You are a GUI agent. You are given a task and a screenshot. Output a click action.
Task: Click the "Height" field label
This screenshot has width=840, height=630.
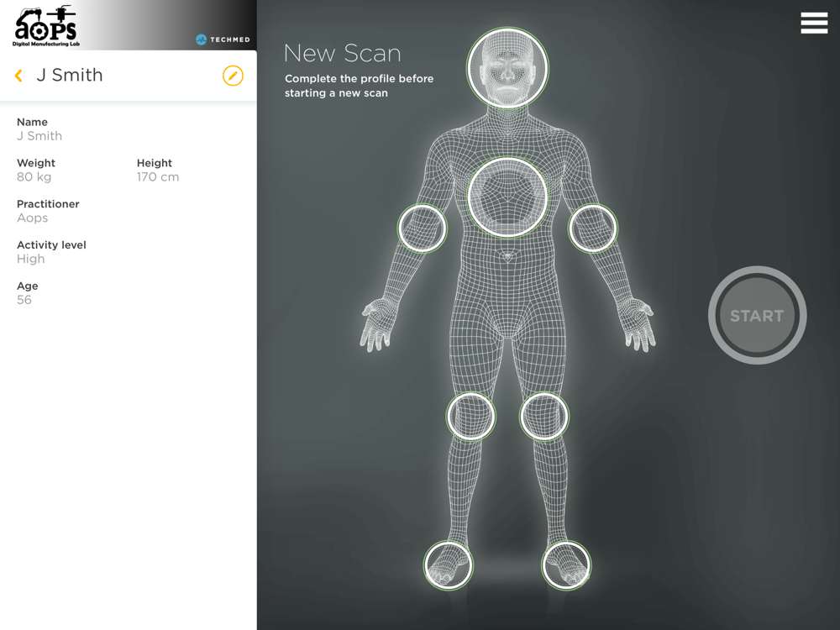[x=155, y=163]
